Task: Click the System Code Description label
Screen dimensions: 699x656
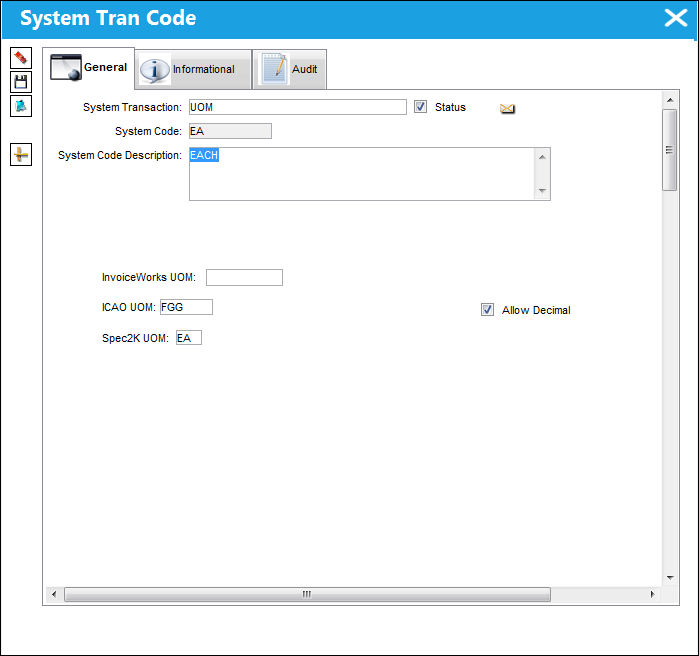Action: pos(120,155)
